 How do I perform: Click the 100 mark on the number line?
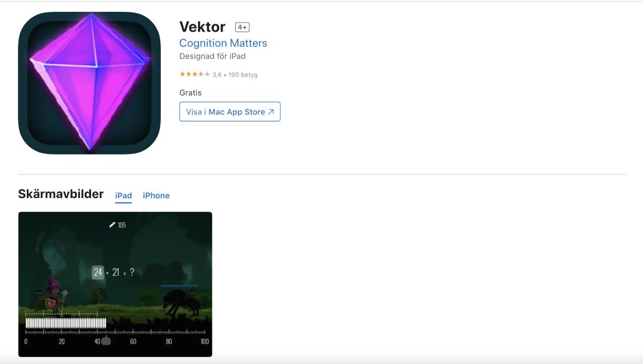pos(204,342)
